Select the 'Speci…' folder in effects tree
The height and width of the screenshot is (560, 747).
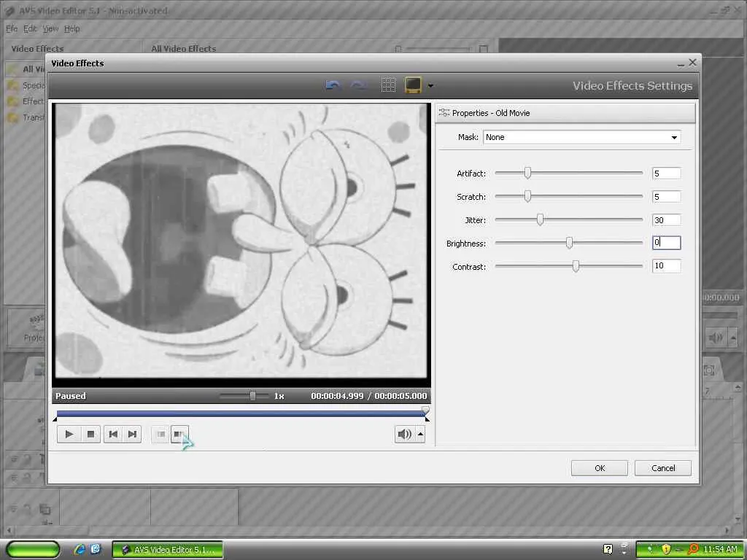pos(26,85)
